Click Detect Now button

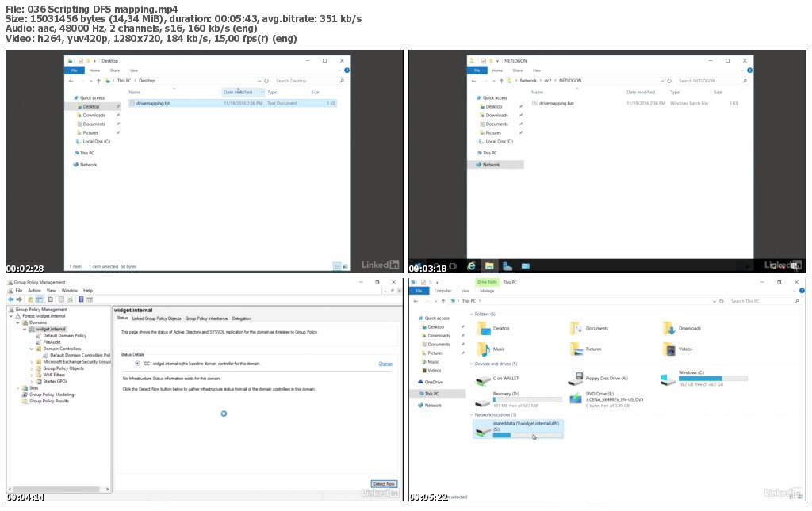tap(385, 484)
